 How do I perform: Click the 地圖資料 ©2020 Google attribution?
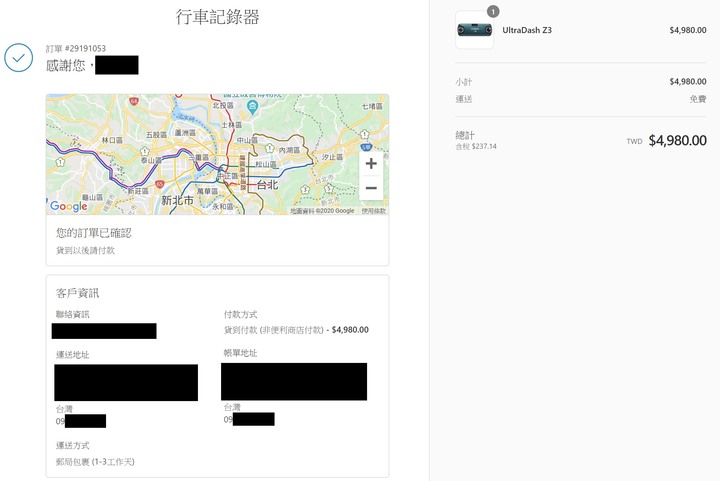pos(322,211)
